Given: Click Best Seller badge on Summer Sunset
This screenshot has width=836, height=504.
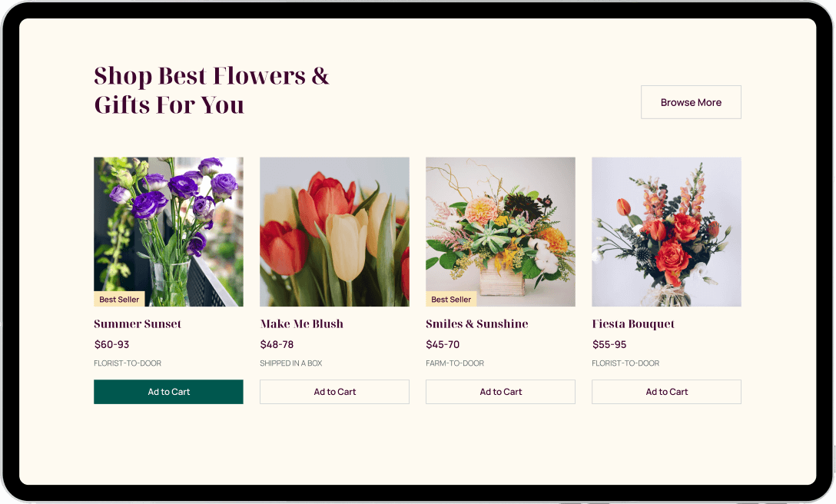Looking at the screenshot, I should pyautogui.click(x=119, y=299).
